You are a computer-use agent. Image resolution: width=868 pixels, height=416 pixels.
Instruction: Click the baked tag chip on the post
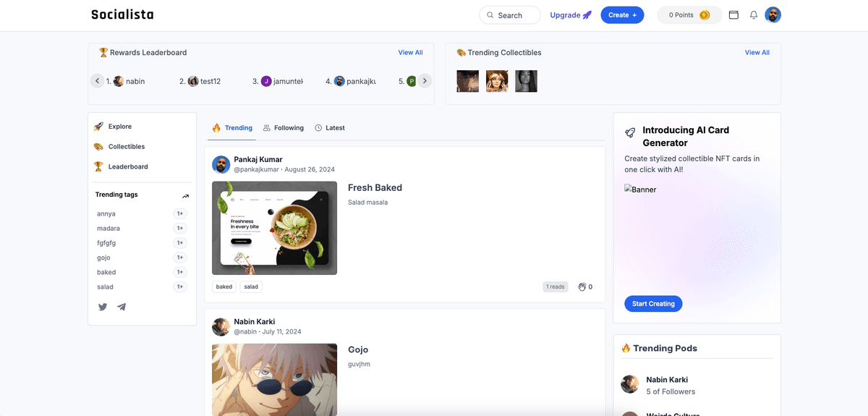point(224,287)
